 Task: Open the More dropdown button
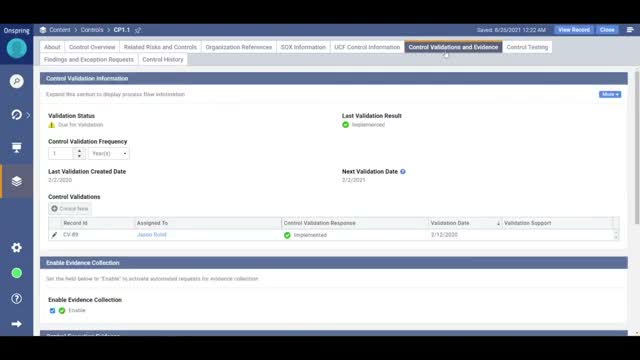(x=610, y=94)
